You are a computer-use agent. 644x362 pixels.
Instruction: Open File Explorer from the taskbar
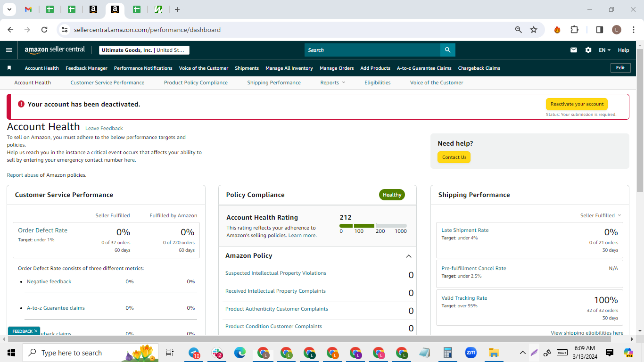click(494, 353)
